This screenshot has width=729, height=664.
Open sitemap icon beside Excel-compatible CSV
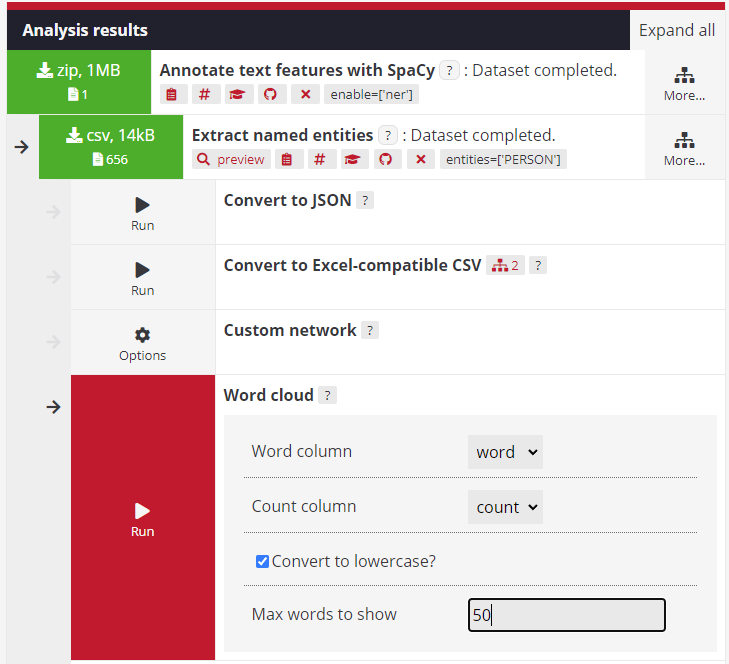tap(505, 265)
